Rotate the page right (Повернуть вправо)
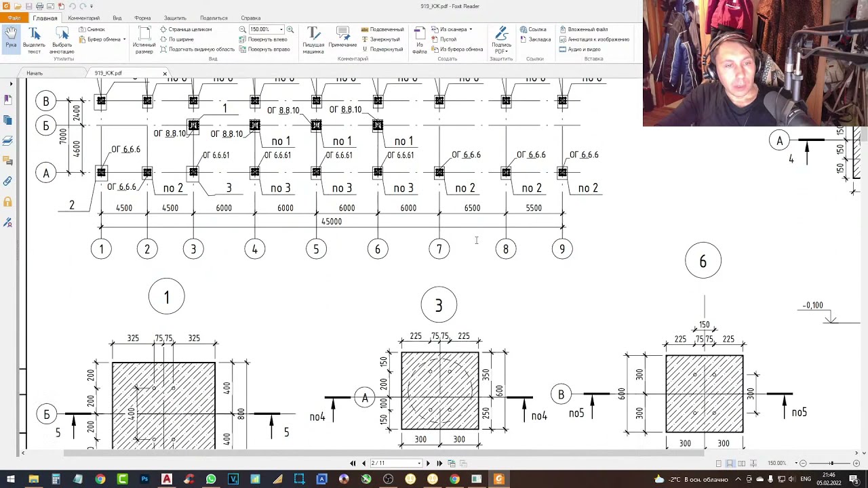 click(264, 49)
